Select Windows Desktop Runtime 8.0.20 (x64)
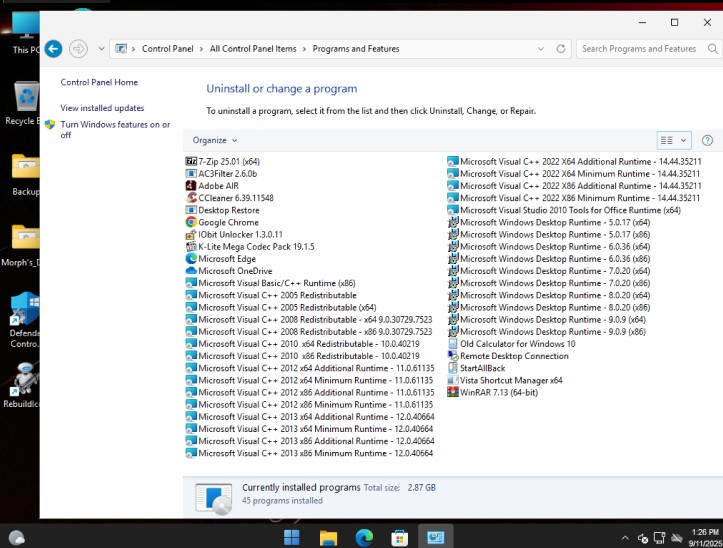Screen dimensions: 723x548 point(549,295)
